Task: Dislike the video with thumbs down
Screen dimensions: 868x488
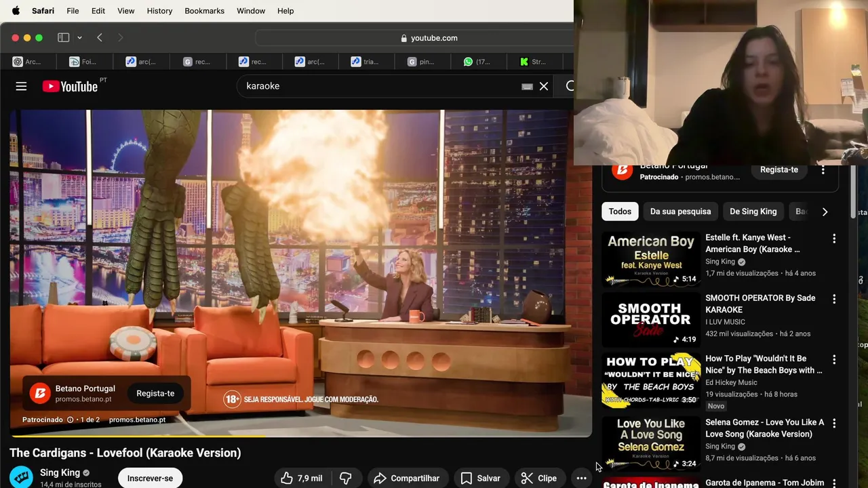Action: pos(346,479)
